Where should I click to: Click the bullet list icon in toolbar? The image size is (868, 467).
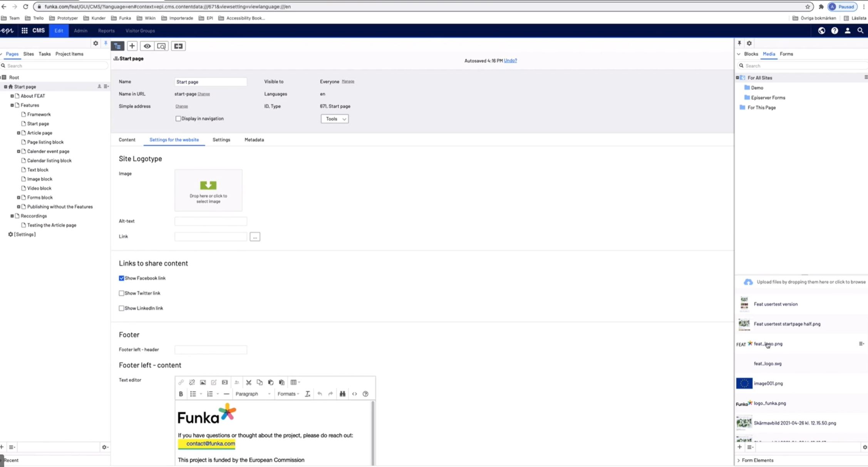[x=193, y=393]
